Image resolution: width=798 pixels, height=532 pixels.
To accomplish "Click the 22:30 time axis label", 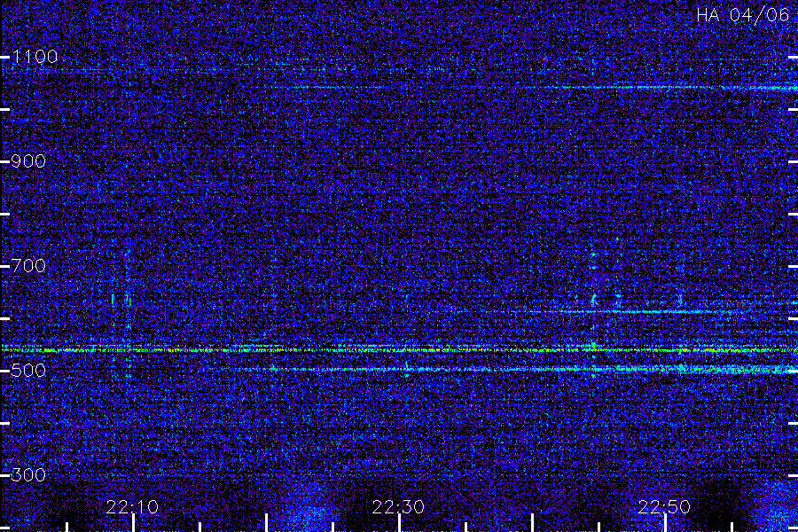I will tap(398, 507).
